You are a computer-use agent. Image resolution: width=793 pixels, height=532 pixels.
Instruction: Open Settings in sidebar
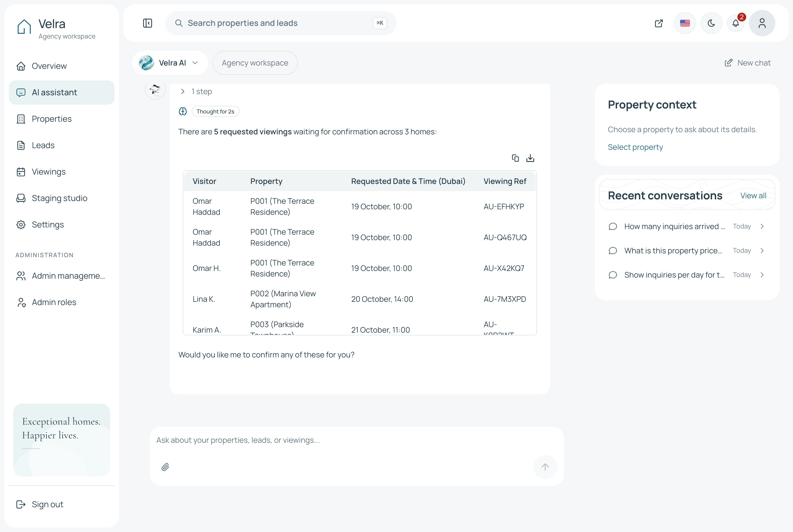click(x=61, y=225)
